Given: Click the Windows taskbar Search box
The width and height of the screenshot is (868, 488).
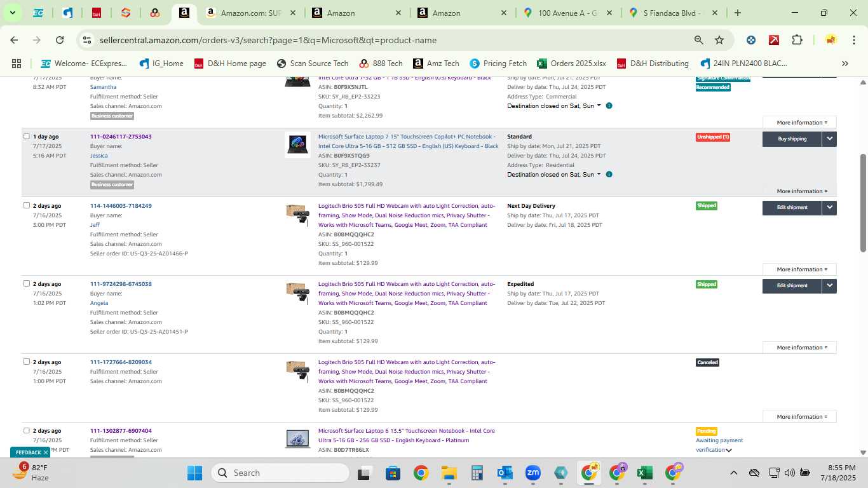Looking at the screenshot, I should (x=280, y=473).
